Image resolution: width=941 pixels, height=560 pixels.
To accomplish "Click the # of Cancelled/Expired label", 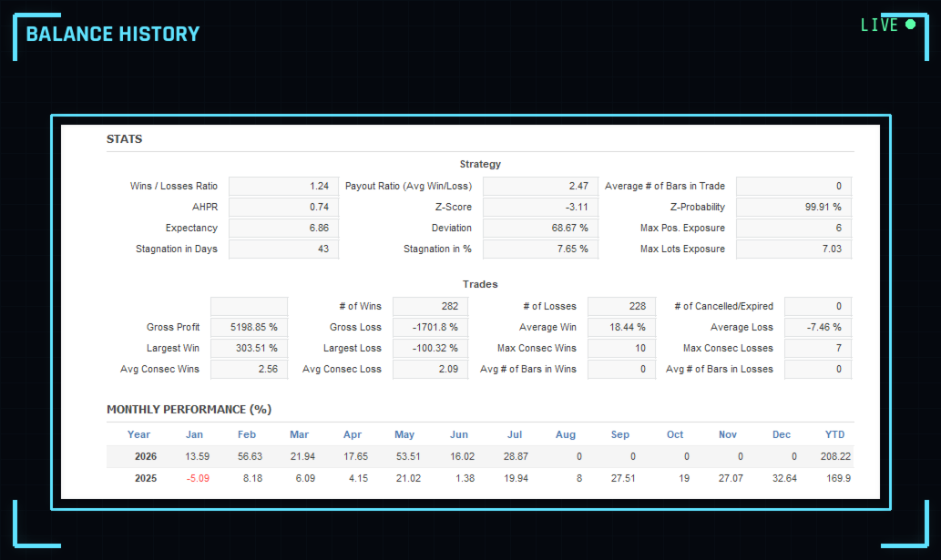I will [x=724, y=306].
